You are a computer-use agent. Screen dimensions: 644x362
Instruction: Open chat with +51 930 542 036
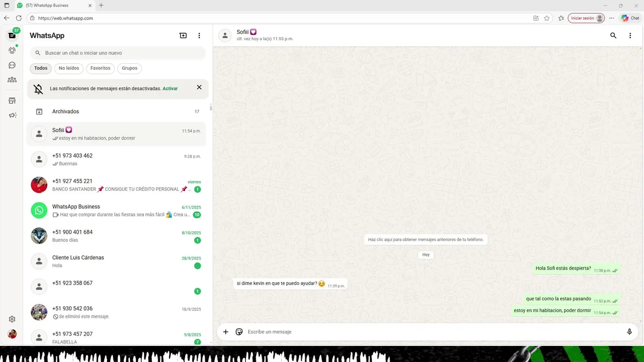117,312
